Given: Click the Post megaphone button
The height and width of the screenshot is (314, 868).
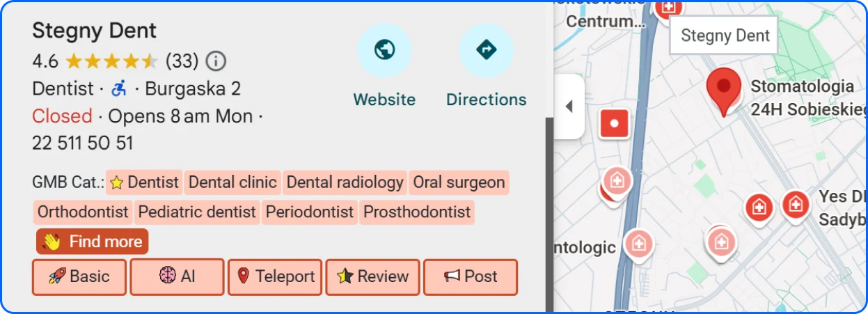Looking at the screenshot, I should click(x=470, y=276).
